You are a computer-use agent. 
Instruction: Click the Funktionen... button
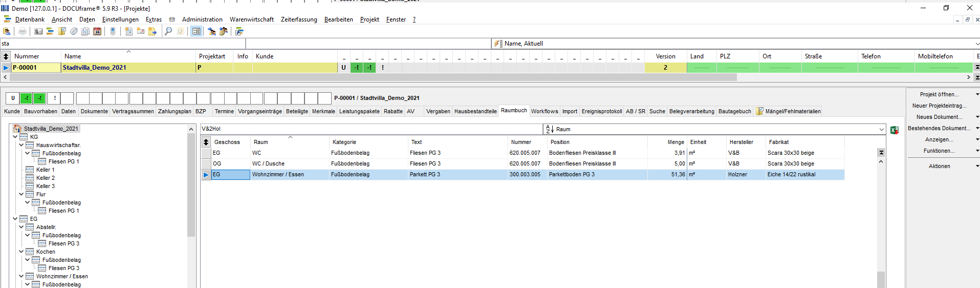click(939, 151)
